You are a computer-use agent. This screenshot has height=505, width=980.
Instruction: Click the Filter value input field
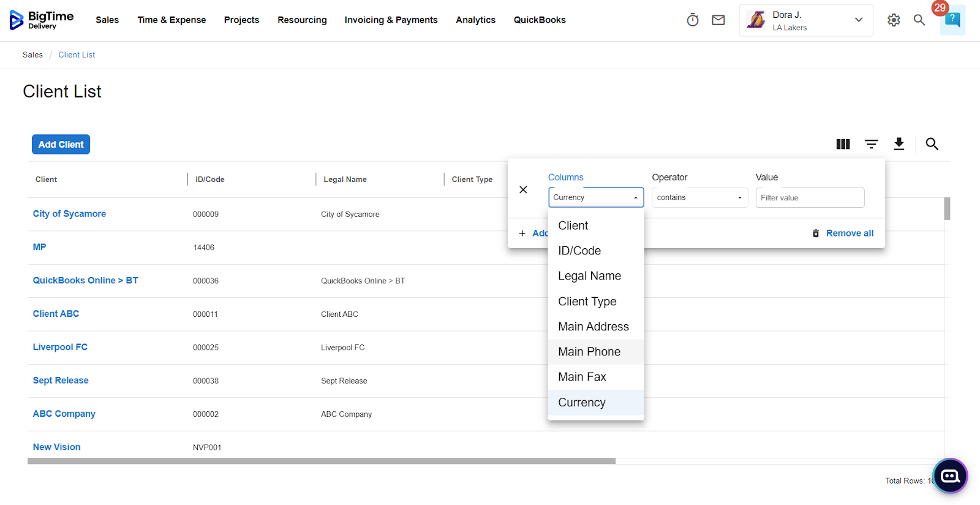click(809, 198)
